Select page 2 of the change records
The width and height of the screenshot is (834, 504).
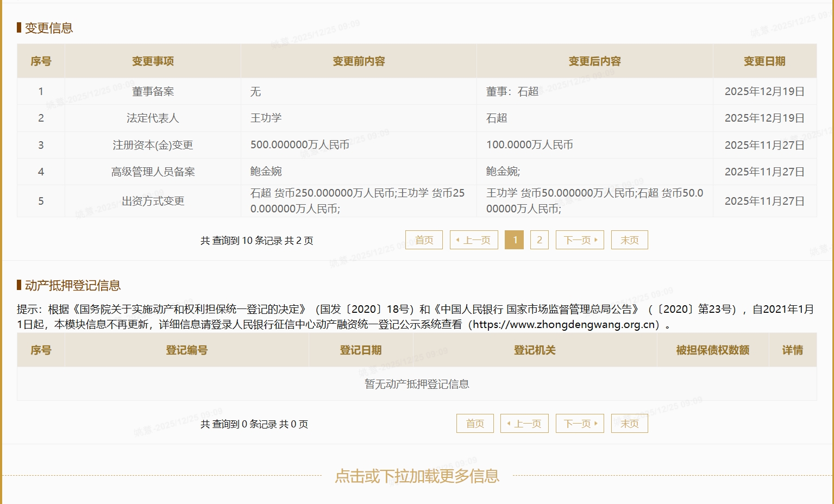539,240
